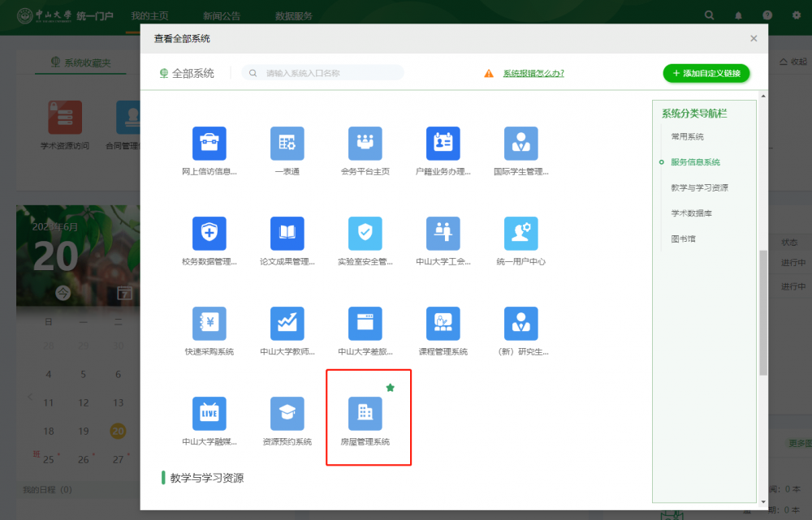Screen dimensions: 812x520
Task: Jump to 教学与学习资源 category
Action: point(700,187)
